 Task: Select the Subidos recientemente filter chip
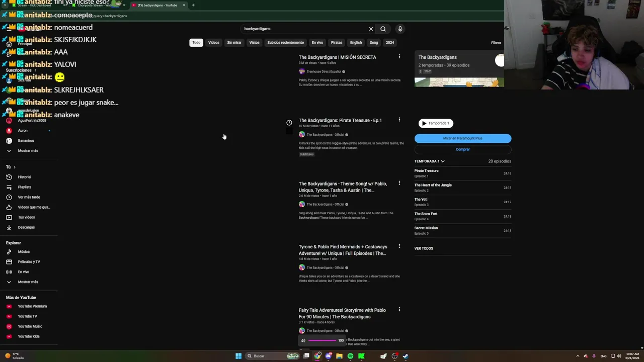click(x=285, y=43)
